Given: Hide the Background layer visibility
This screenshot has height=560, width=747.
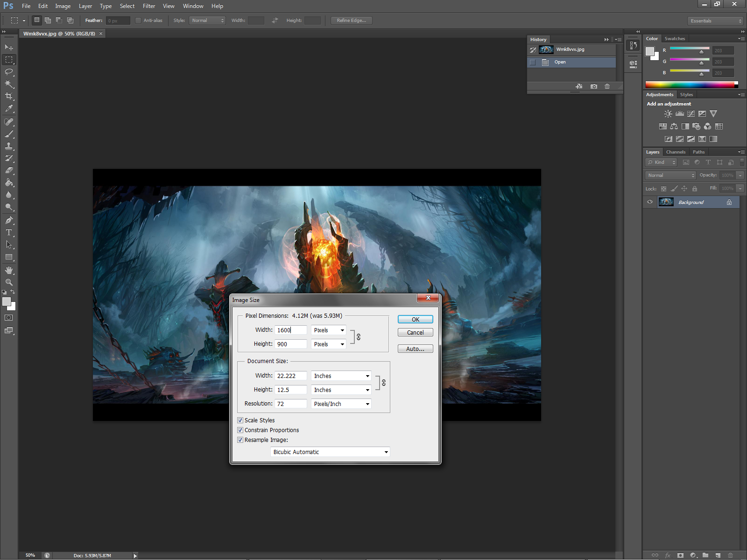Looking at the screenshot, I should [x=649, y=202].
